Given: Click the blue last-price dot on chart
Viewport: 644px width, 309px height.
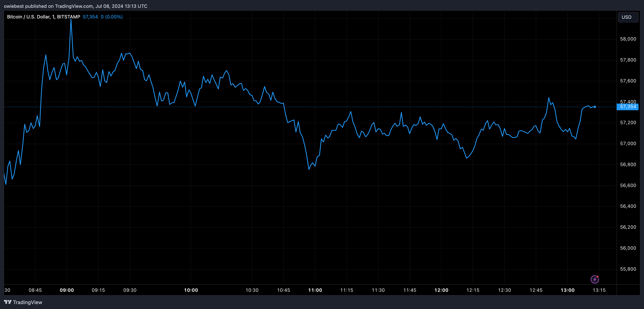Looking at the screenshot, I should (595, 107).
